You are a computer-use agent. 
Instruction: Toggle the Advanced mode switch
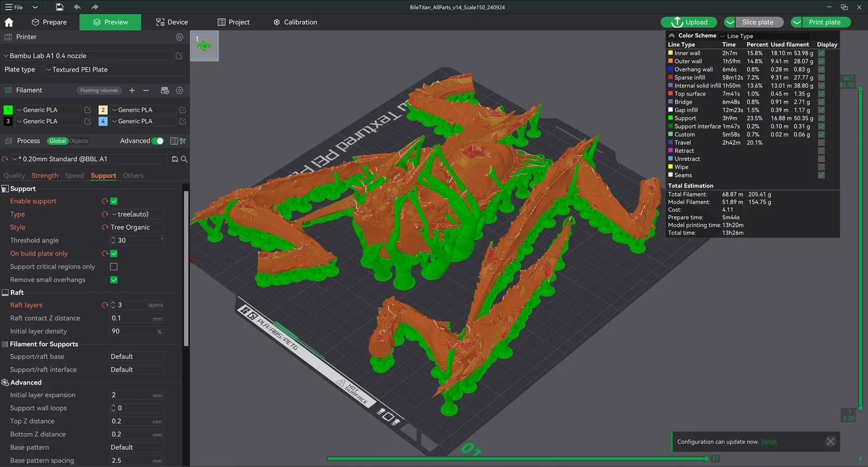[157, 141]
